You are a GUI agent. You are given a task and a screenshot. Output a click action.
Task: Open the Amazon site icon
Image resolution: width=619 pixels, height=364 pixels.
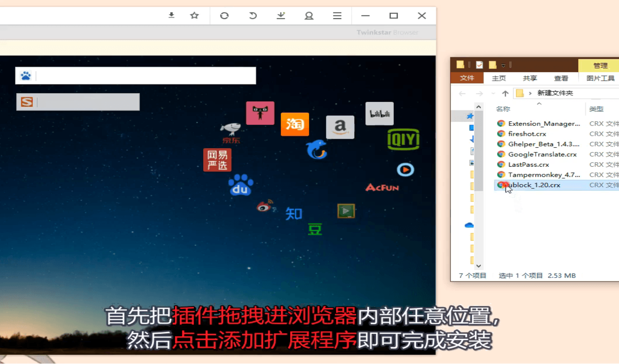coord(340,127)
